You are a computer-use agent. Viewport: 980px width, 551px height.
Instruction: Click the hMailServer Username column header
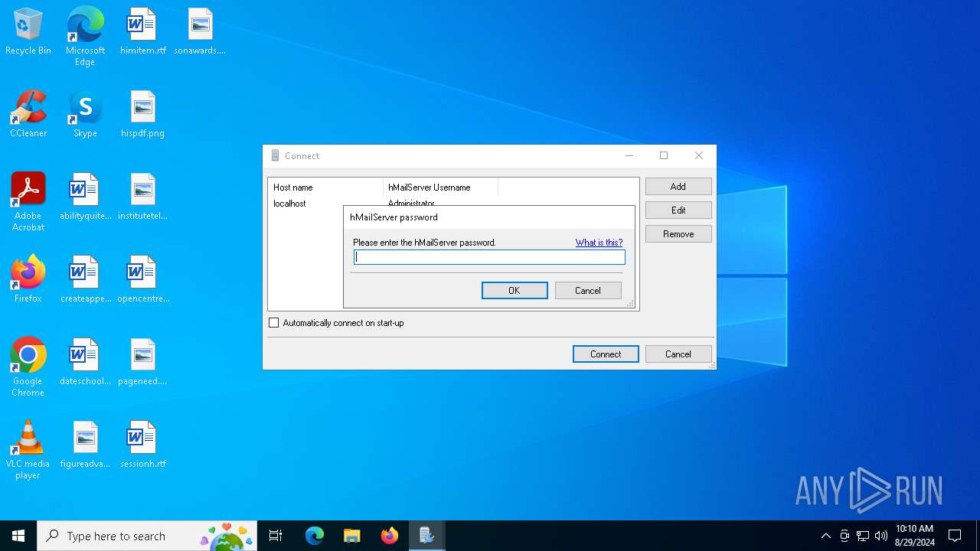[x=440, y=187]
